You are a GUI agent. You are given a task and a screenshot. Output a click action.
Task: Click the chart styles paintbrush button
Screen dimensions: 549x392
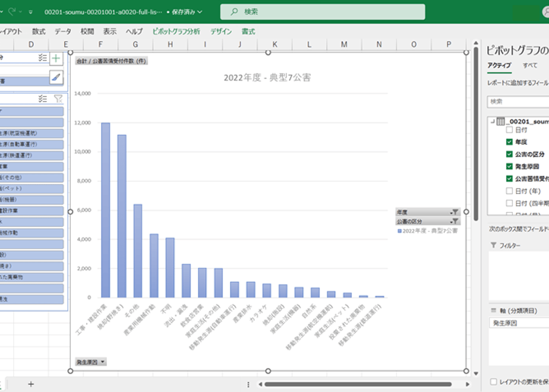[56, 77]
